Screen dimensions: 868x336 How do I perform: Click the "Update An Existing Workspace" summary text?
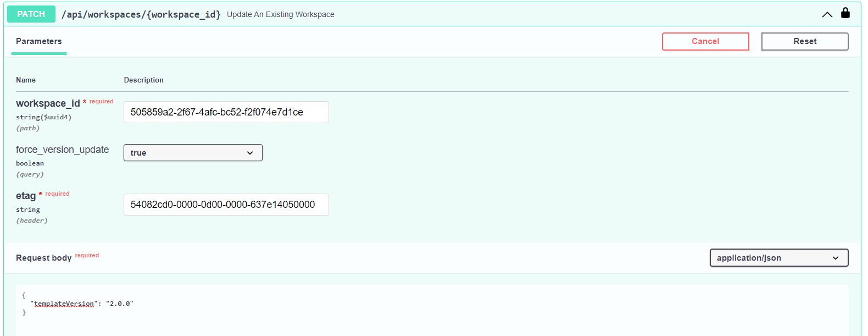[x=281, y=14]
